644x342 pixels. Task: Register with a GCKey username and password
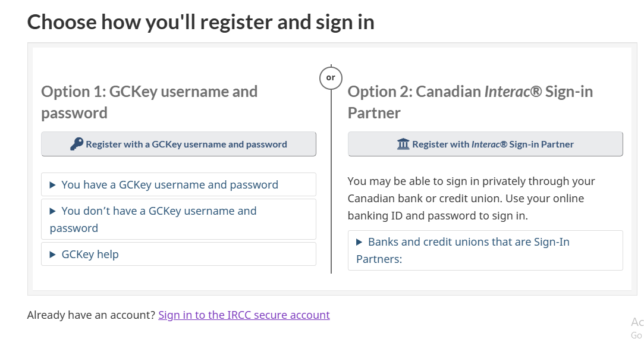(x=178, y=144)
